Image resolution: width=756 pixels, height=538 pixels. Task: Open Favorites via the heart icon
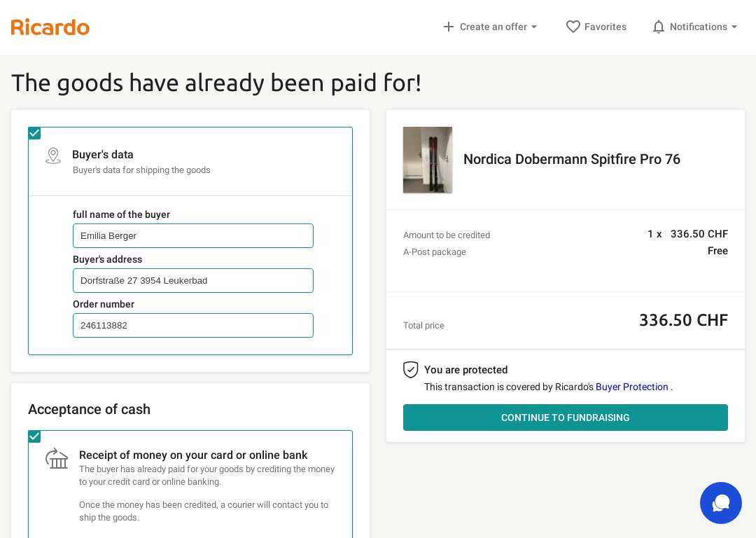point(573,27)
